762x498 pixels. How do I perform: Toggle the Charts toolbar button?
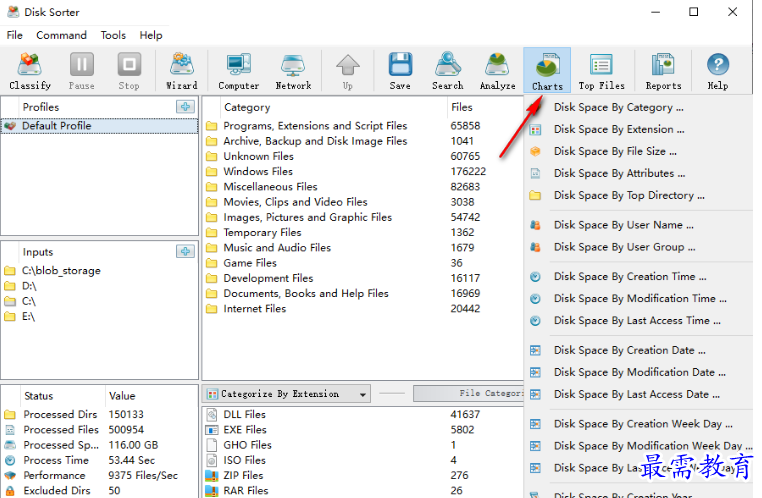[547, 70]
